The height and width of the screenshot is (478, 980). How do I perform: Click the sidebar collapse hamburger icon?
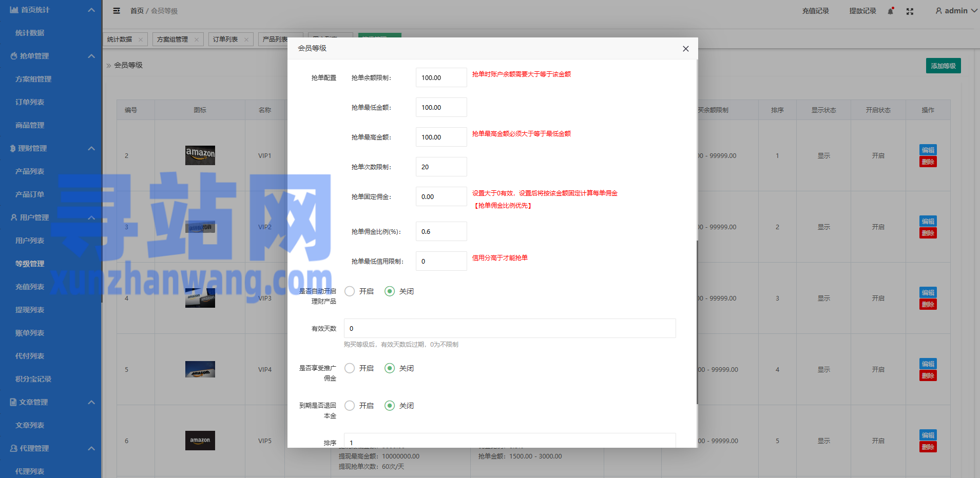click(x=117, y=11)
